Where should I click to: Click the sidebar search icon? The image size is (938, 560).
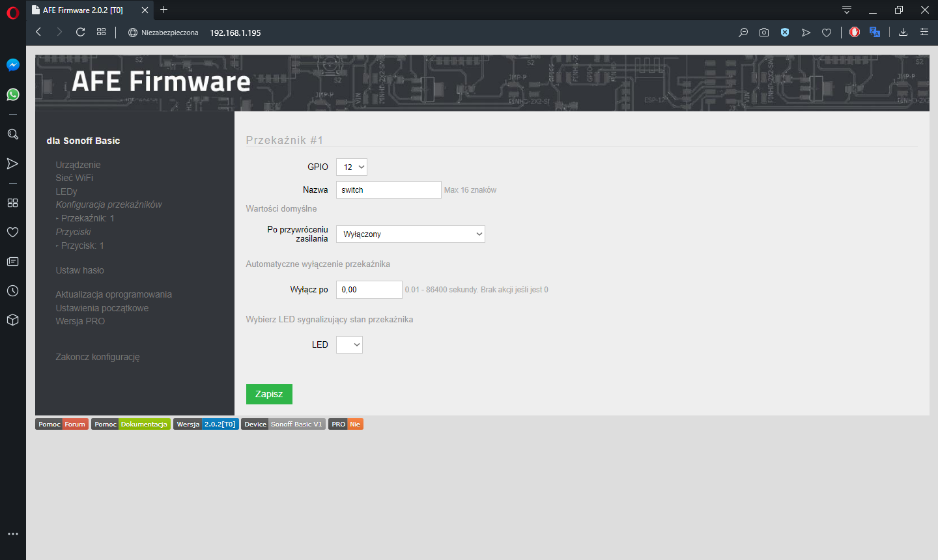click(x=12, y=134)
